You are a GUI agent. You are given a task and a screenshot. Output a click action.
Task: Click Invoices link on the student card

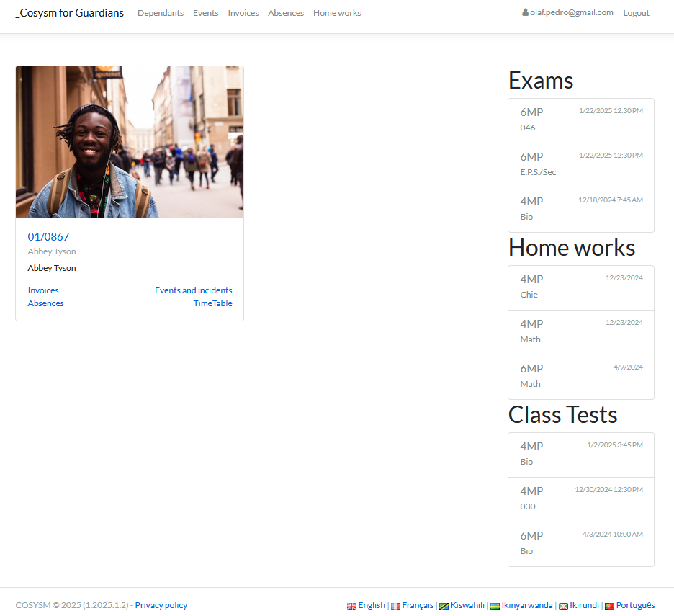click(x=42, y=290)
